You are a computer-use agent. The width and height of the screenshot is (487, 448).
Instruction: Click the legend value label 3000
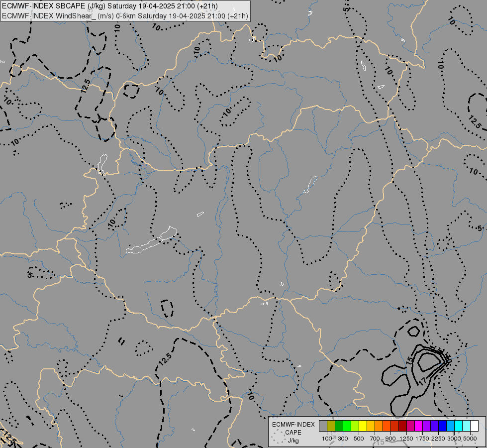(454, 439)
